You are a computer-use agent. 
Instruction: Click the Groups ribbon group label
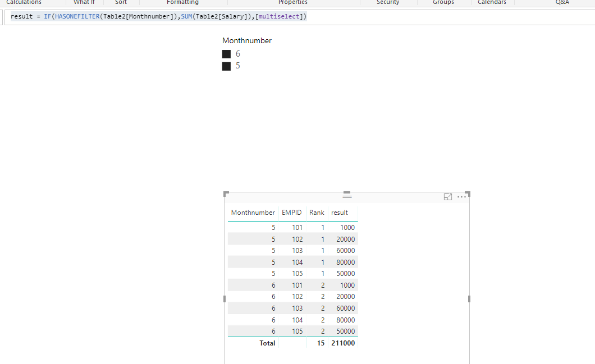[443, 2]
